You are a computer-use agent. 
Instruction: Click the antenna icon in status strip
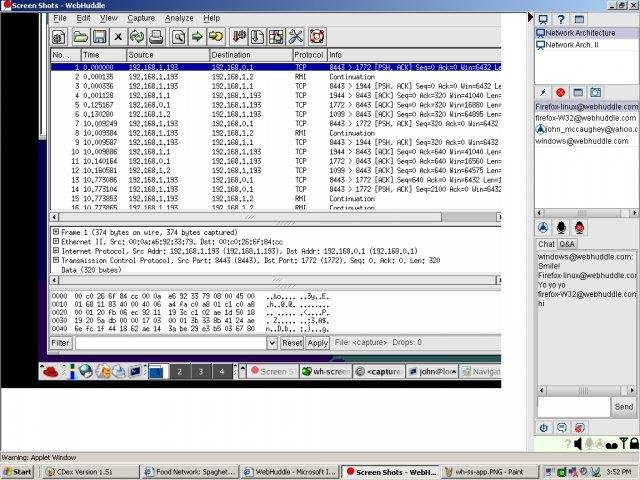click(623, 444)
